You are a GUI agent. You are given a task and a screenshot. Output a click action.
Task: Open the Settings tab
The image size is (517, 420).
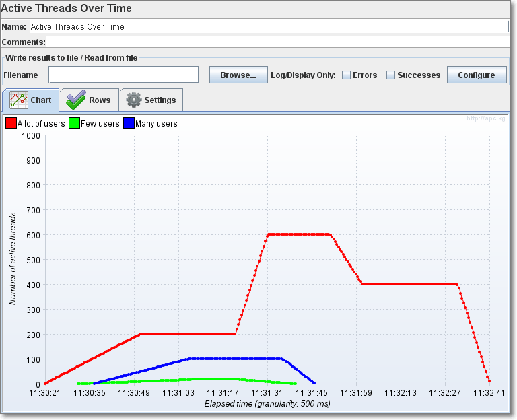151,100
